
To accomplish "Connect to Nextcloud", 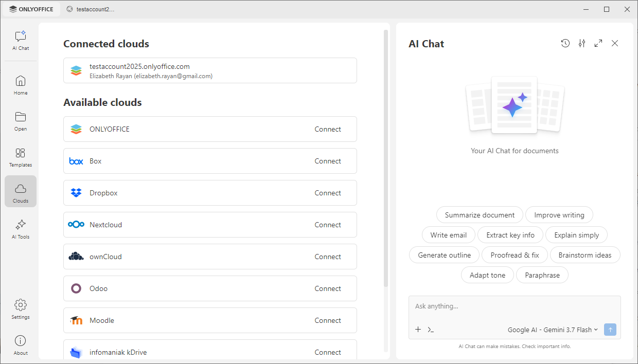I will (x=328, y=225).
